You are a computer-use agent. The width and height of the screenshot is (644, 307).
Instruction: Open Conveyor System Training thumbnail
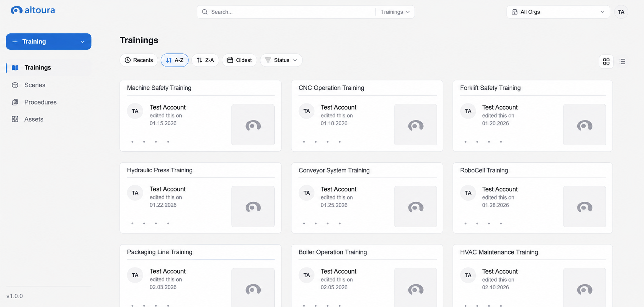(x=415, y=206)
